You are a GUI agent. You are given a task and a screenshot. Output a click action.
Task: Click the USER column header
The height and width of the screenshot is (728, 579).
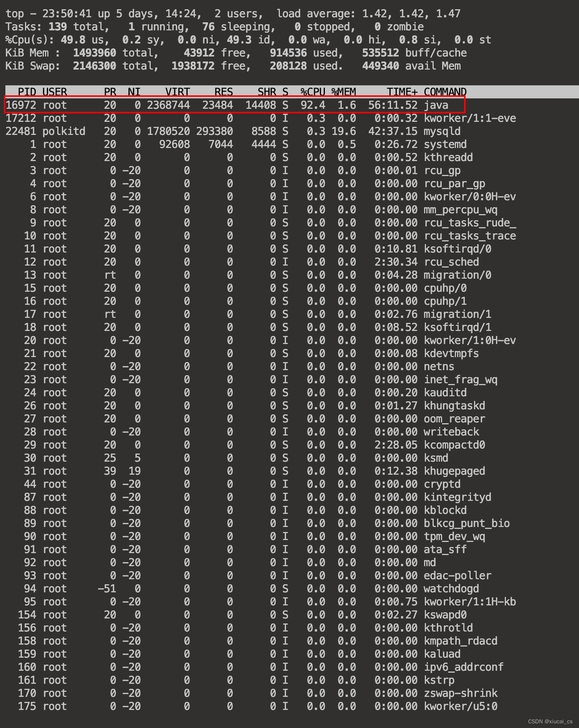[x=55, y=92]
